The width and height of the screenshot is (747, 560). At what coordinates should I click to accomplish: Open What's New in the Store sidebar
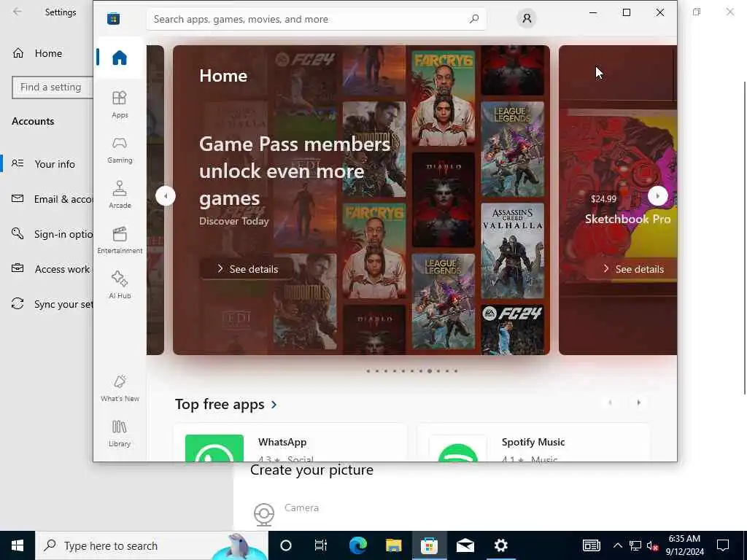click(x=120, y=388)
